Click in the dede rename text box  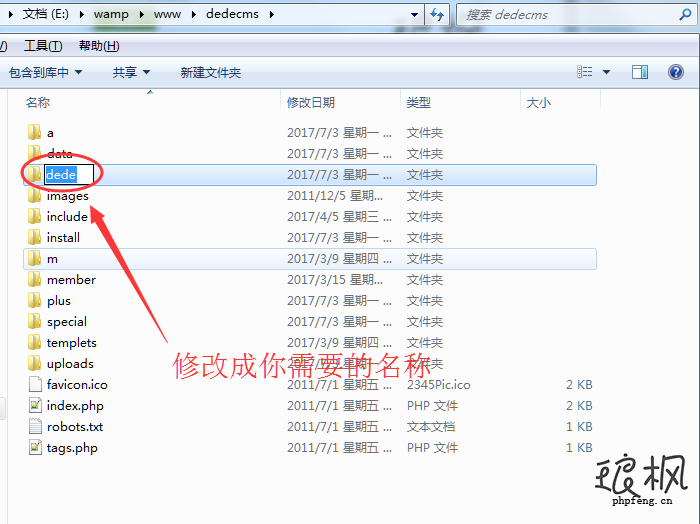69,175
